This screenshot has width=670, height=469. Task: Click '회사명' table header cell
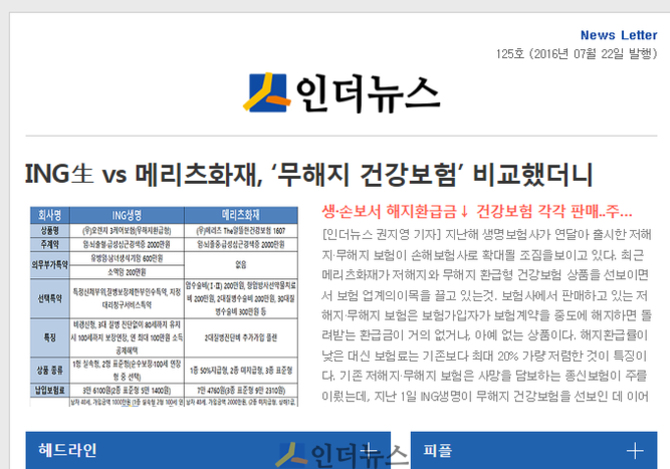(x=50, y=215)
